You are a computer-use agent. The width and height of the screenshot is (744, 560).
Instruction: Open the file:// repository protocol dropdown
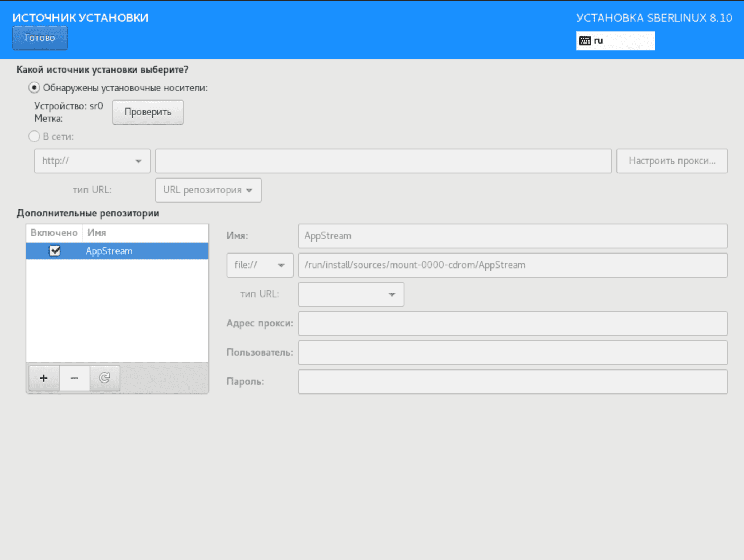[x=260, y=265]
